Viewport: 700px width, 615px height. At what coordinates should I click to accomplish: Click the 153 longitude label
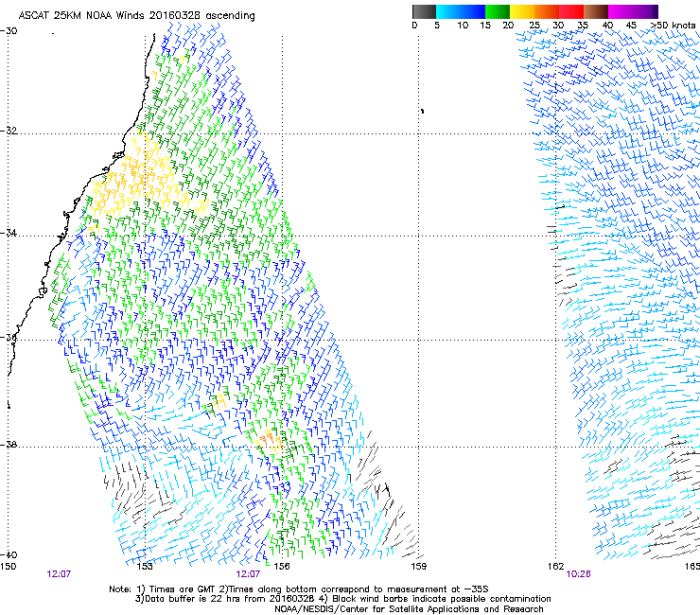(145, 567)
